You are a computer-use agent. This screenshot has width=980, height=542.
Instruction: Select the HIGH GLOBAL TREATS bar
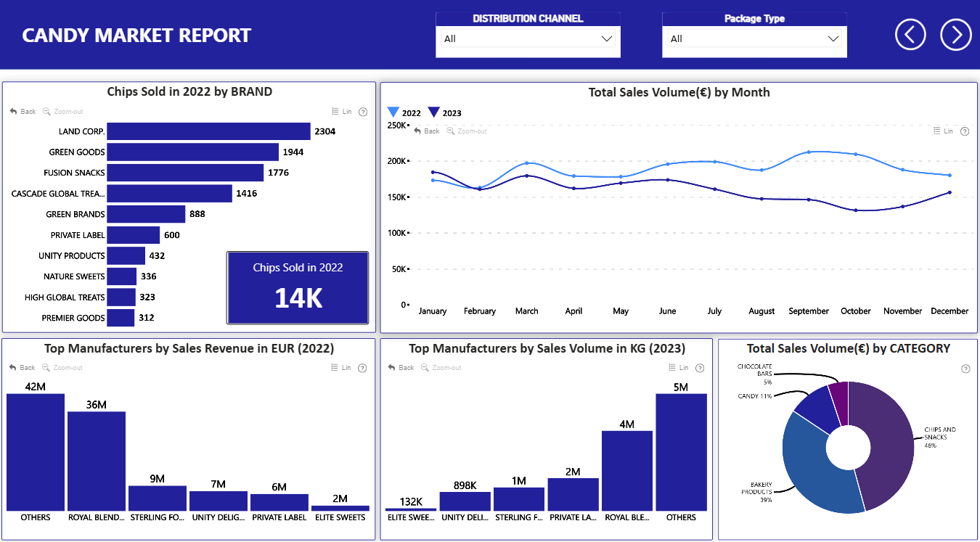[x=121, y=297]
